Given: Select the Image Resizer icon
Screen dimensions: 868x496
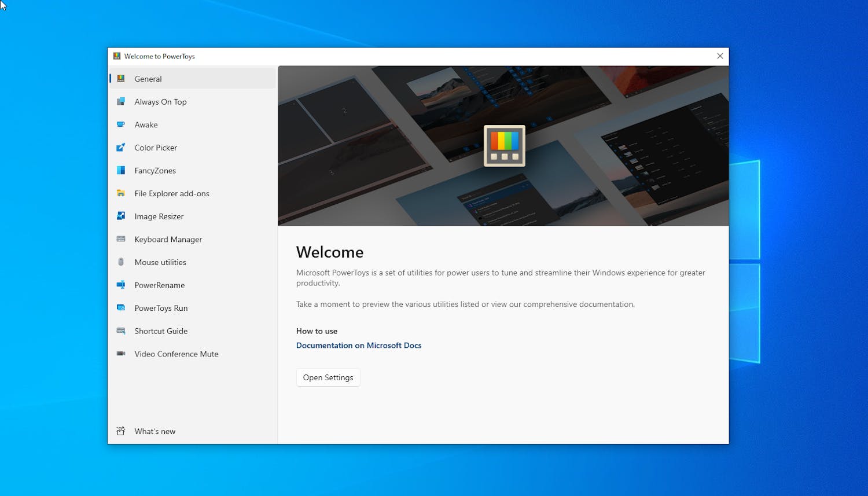Looking at the screenshot, I should 121,216.
